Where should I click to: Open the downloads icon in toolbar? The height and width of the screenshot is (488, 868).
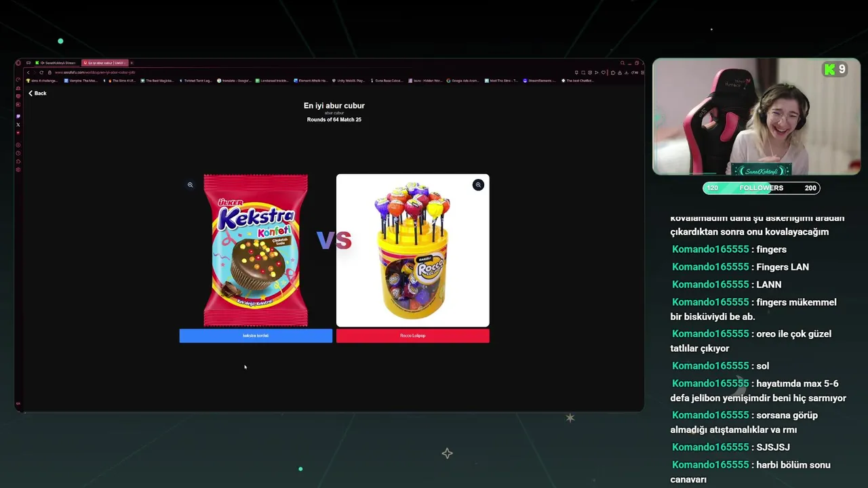click(627, 73)
